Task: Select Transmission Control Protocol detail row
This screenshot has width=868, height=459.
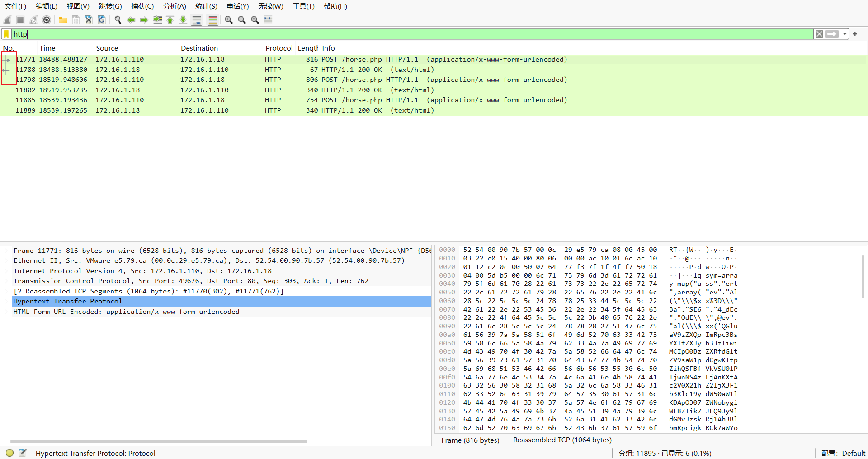Action: click(222, 281)
